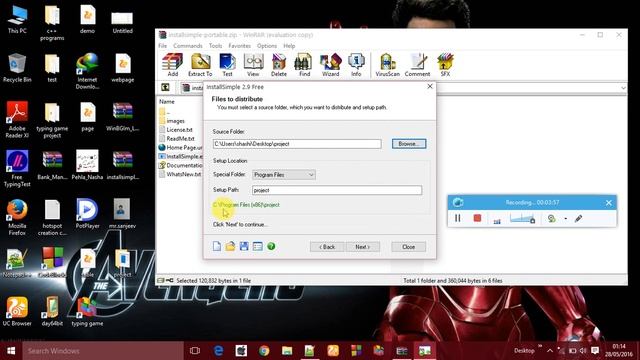640x360 pixels.
Task: Open File Explorer from the taskbar
Action: click(287, 351)
